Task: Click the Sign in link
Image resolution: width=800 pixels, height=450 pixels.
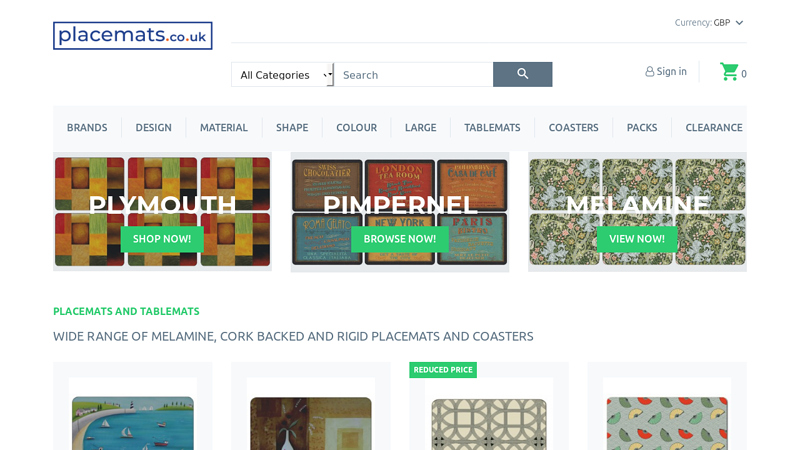Action: click(671, 71)
